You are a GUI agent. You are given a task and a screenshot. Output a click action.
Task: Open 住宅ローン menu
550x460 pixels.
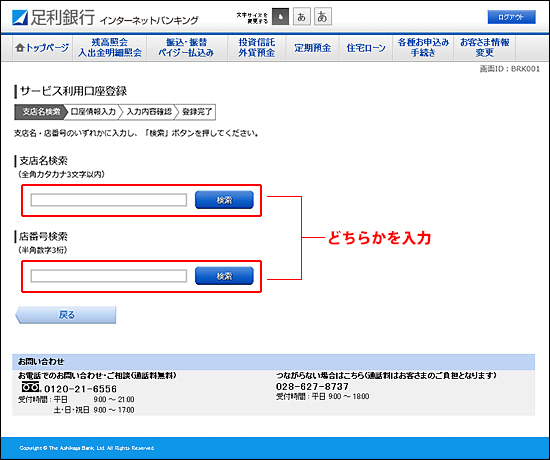click(366, 48)
